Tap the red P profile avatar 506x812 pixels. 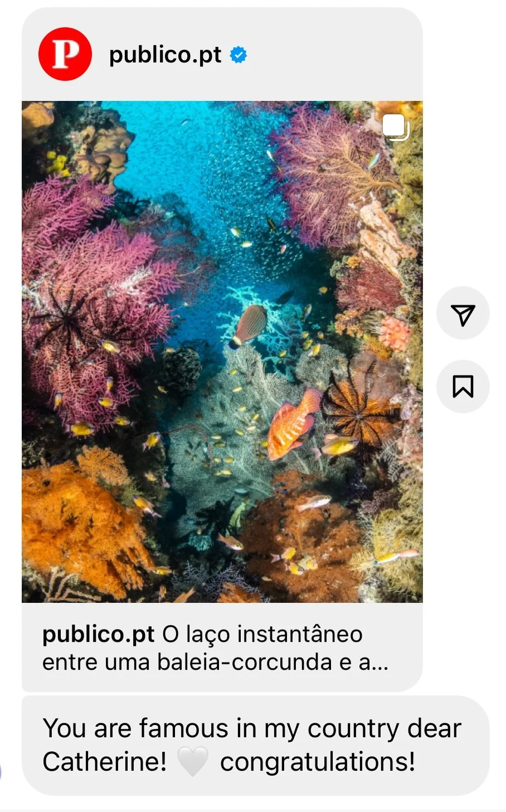pyautogui.click(x=65, y=54)
